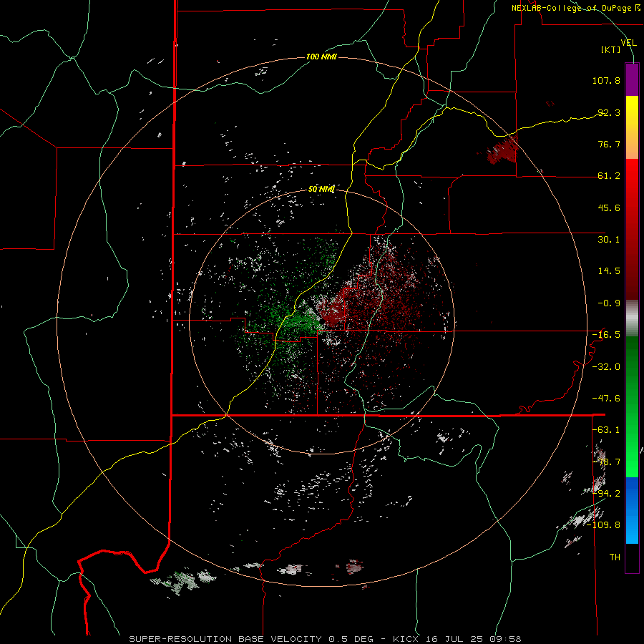The image size is (644, 644).
Task: Click the -47.6 velocity scale value
Action: tap(606, 399)
